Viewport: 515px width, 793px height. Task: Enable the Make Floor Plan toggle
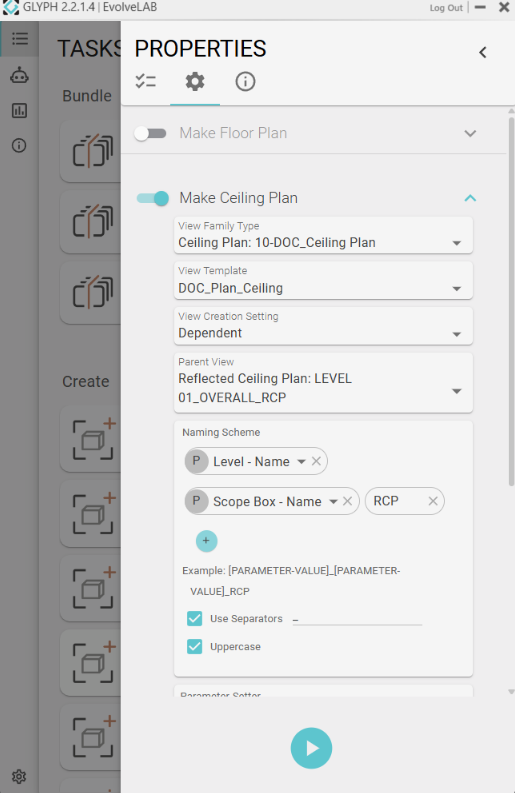pos(150,134)
